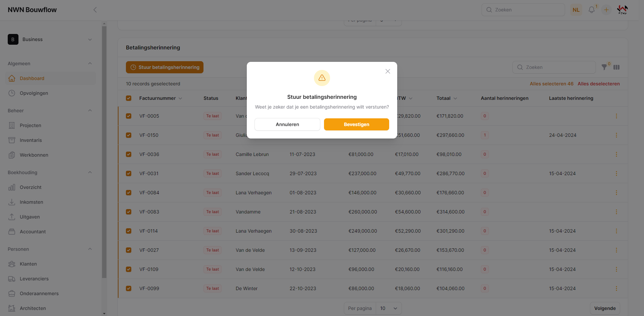Image resolution: width=644 pixels, height=316 pixels.
Task: Open the filter icon in table toolbar
Action: pos(604,67)
